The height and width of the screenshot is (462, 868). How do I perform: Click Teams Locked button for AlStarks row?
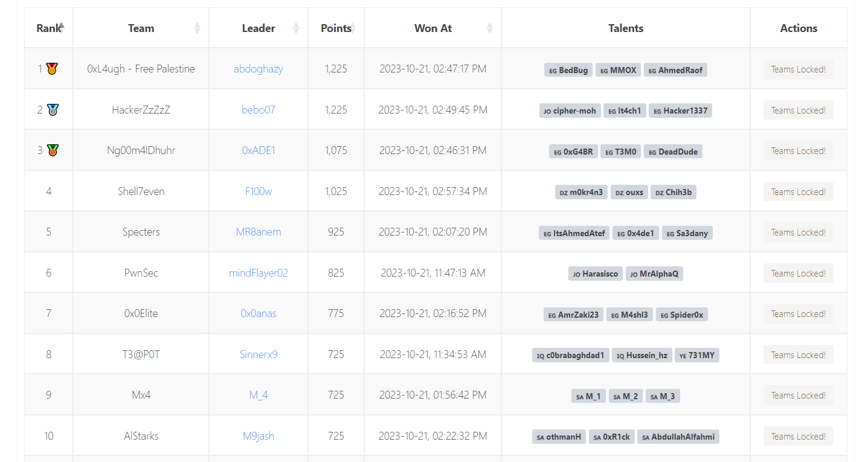798,436
